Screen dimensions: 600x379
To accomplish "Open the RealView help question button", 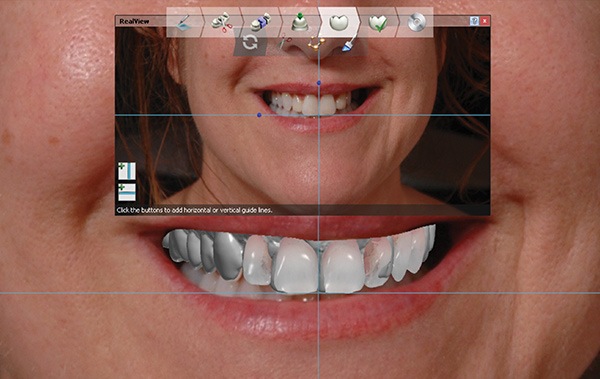I will (474, 21).
